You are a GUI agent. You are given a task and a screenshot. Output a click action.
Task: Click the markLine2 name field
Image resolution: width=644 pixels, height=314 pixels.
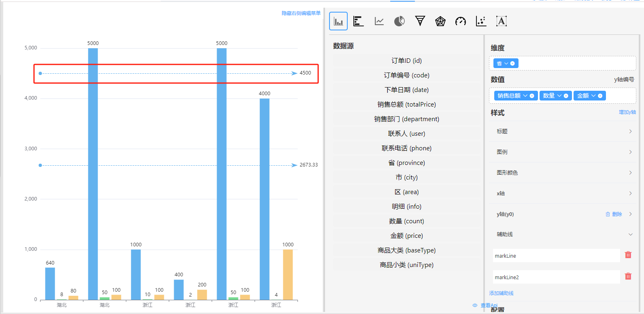point(556,277)
